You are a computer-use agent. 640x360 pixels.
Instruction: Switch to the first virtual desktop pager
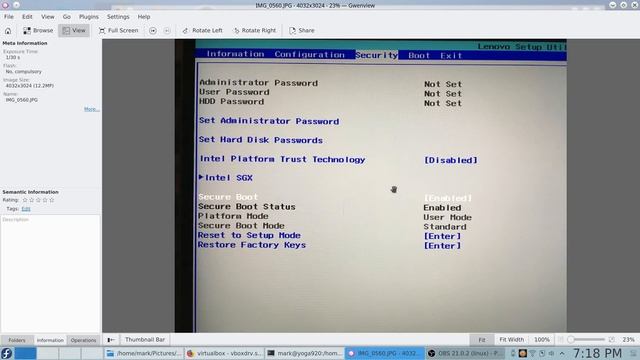point(25,353)
